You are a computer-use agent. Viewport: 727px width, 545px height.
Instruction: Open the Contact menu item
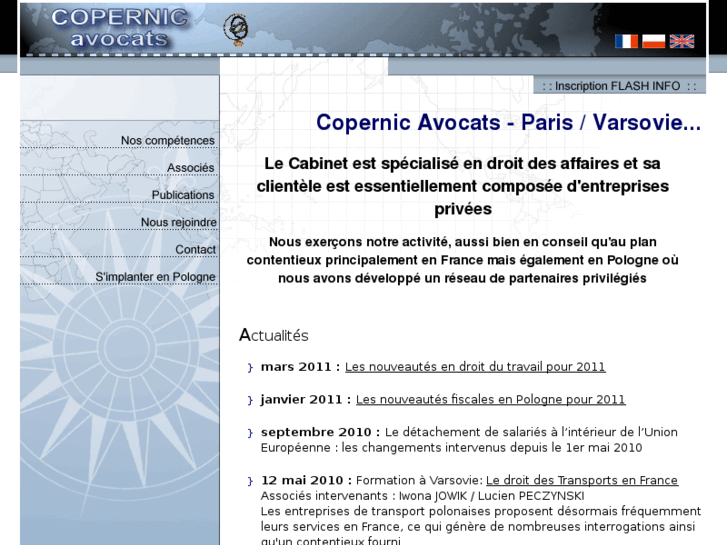[x=195, y=250]
